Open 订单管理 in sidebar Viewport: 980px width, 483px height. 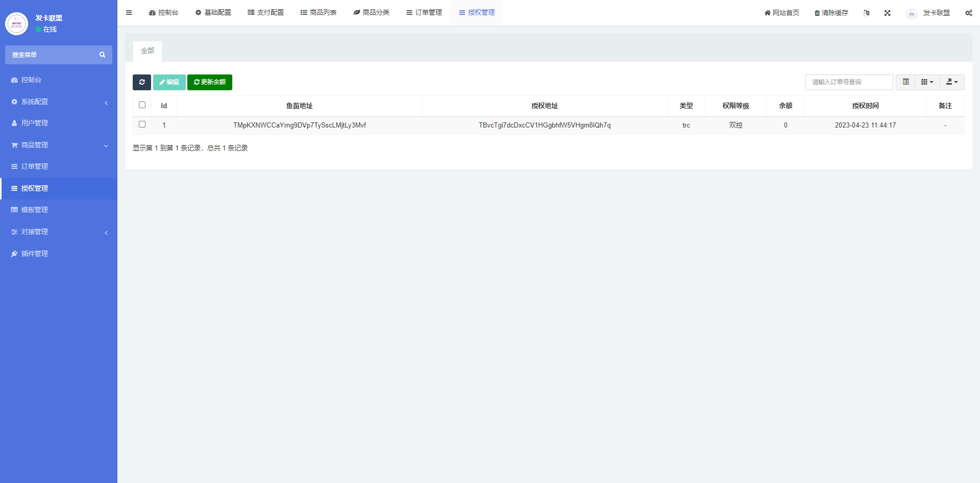[x=59, y=166]
